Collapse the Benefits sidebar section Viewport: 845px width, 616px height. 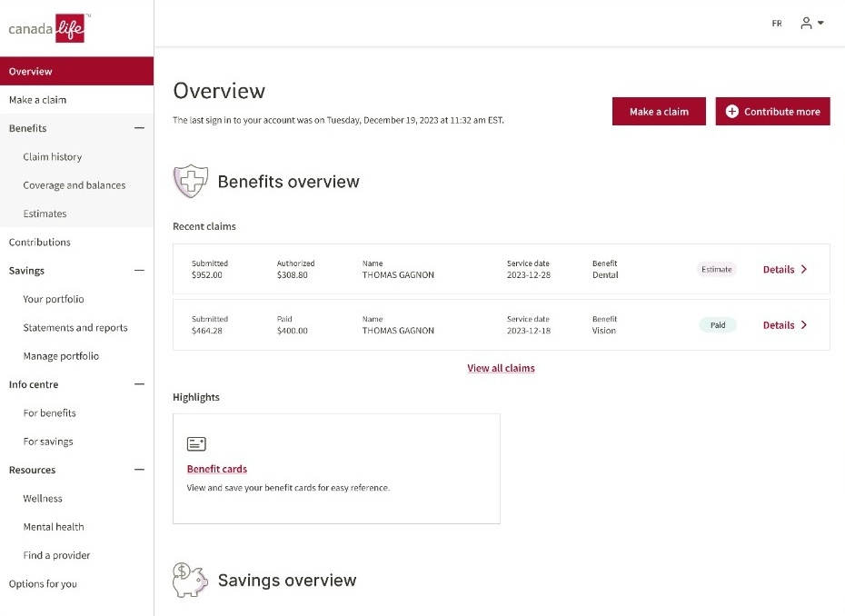tap(140, 128)
